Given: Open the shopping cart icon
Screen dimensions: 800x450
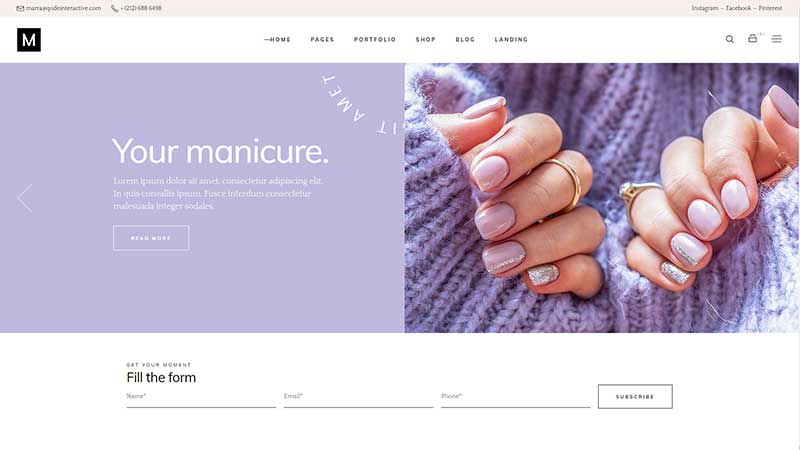Looking at the screenshot, I should [753, 38].
